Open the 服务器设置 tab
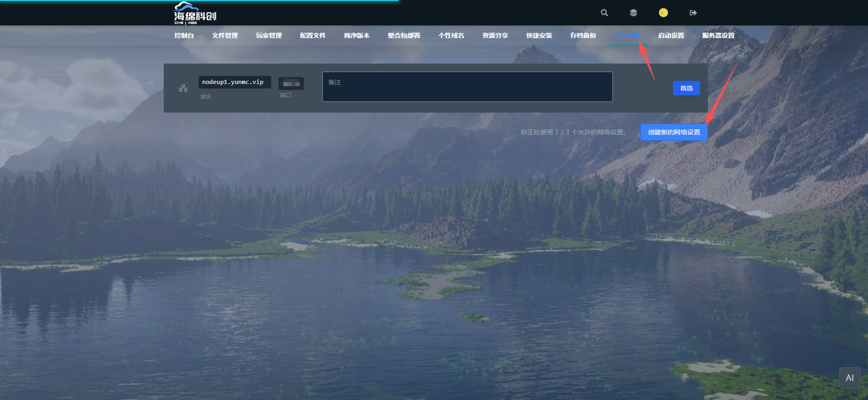The image size is (868, 400). (718, 35)
